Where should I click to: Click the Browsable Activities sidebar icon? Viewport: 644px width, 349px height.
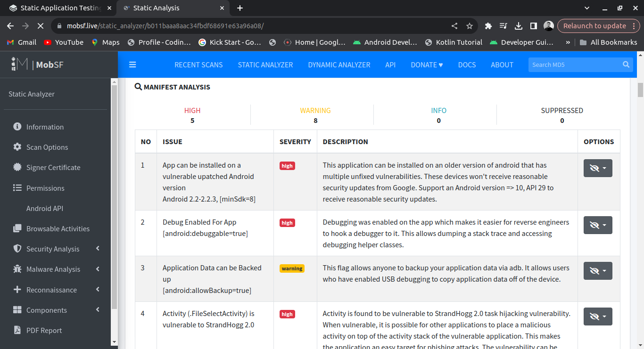point(17,228)
